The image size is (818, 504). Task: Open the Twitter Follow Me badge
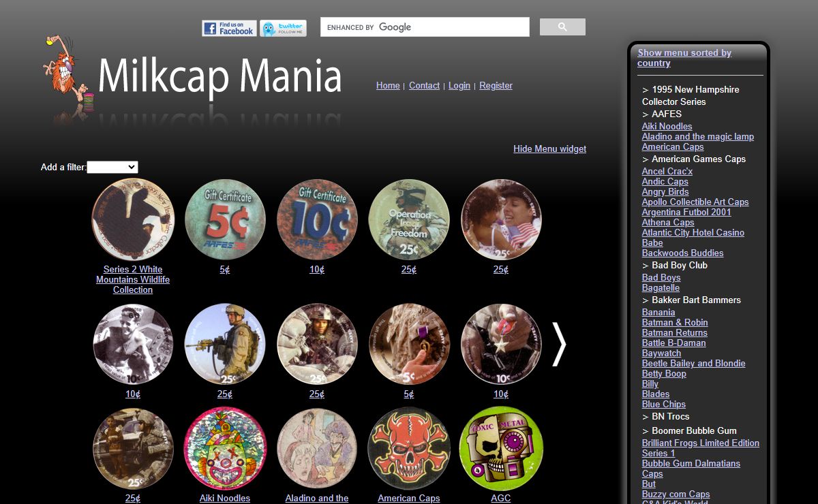pyautogui.click(x=283, y=29)
